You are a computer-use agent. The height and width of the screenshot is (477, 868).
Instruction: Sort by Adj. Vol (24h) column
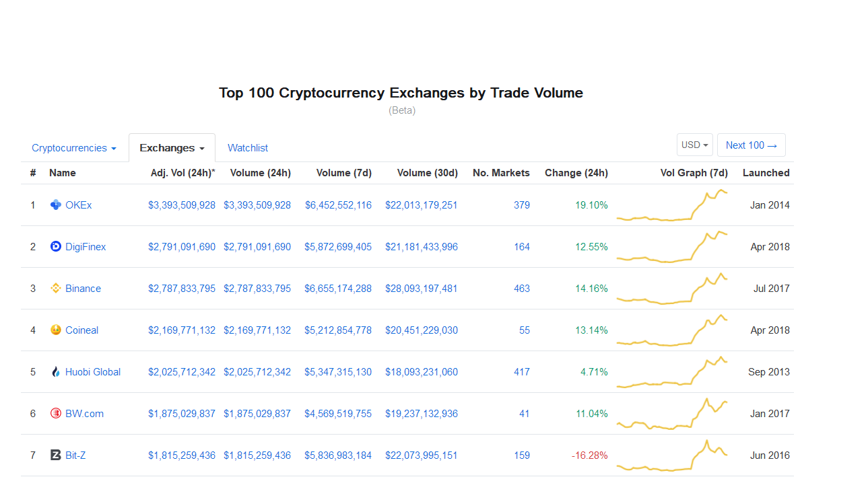183,173
